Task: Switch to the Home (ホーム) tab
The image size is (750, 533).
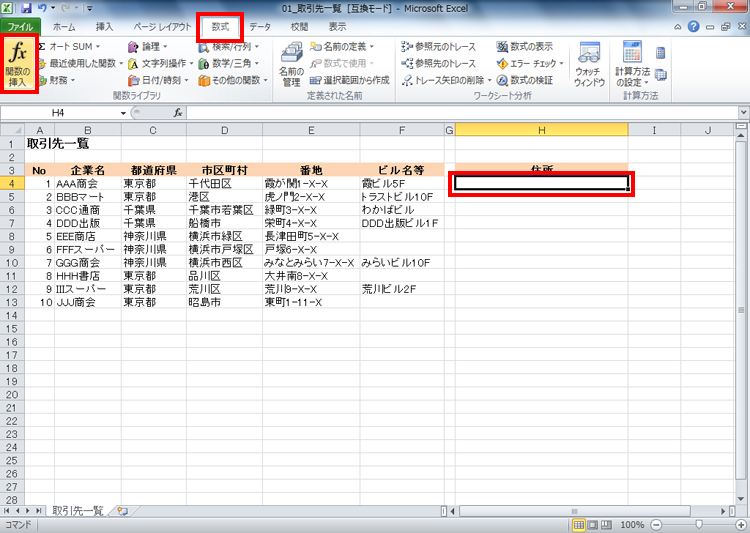Action: coord(64,27)
